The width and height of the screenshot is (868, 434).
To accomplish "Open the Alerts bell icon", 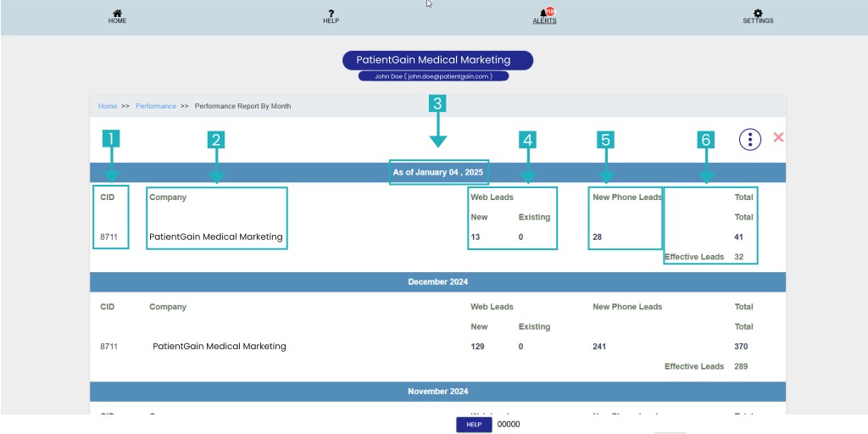I will 543,14.
